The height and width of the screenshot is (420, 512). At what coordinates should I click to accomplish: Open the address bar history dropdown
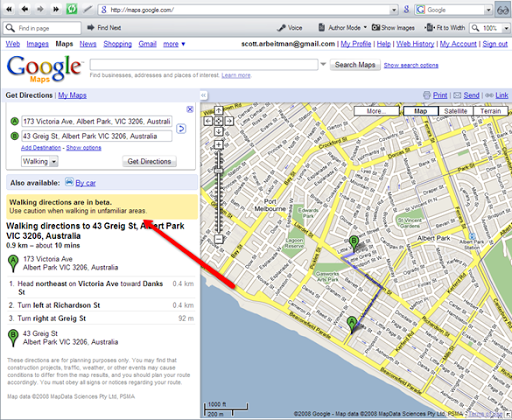(x=394, y=10)
